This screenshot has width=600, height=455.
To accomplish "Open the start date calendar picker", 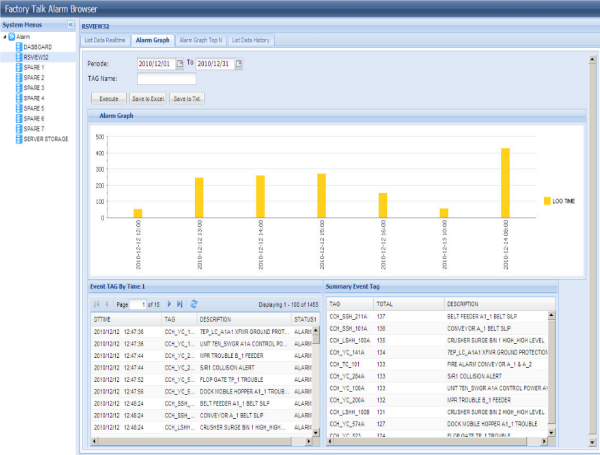I will coord(178,64).
